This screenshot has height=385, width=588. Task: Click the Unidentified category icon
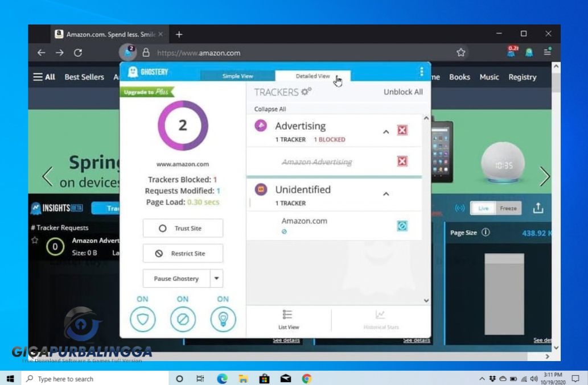tap(261, 189)
